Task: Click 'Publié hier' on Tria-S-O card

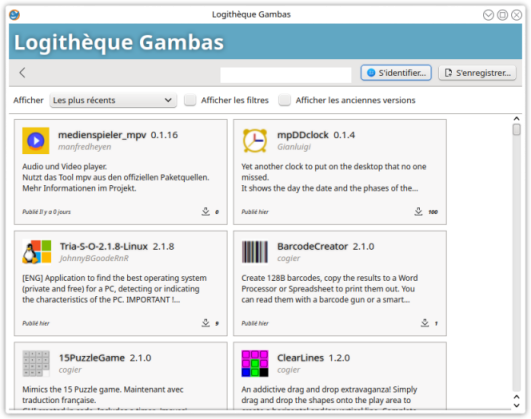Action: [36, 323]
